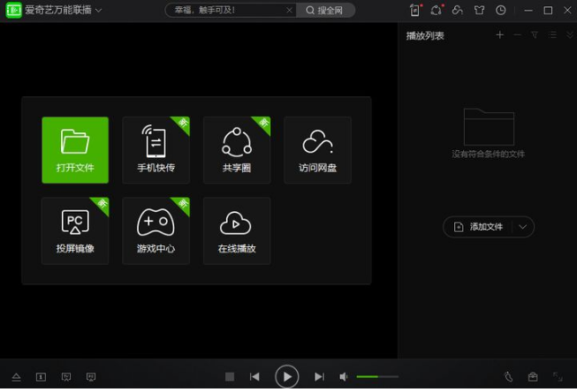577x392 pixels.
Task: Click the search input field
Action: point(226,11)
